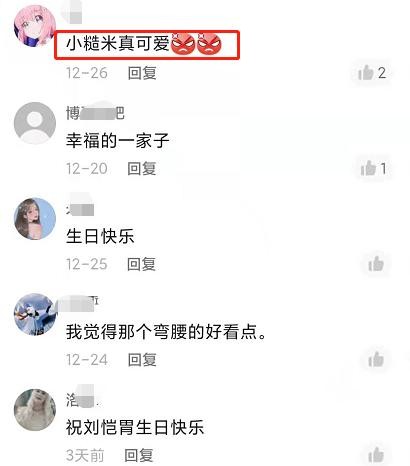Select the 祝刘恺胃生日快乐 comment text
The width and height of the screenshot is (410, 466).
pos(135,427)
